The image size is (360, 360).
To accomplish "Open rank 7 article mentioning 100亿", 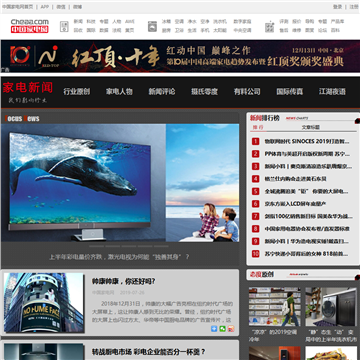I will pyautogui.click(x=308, y=216).
